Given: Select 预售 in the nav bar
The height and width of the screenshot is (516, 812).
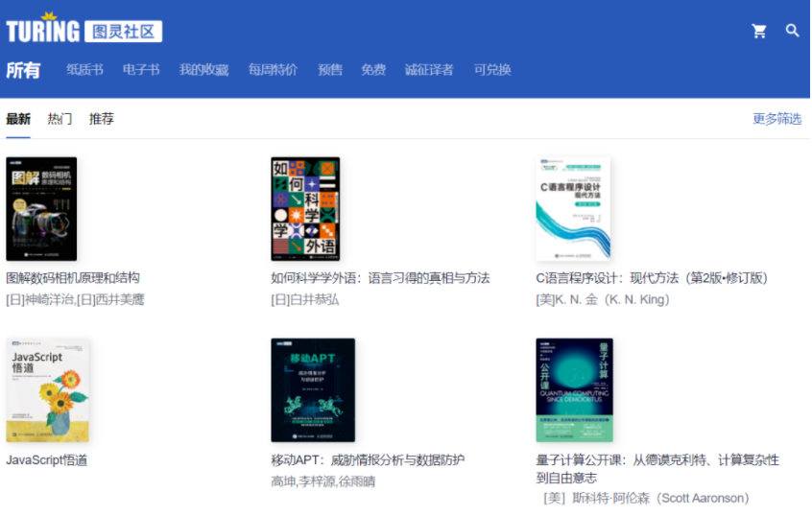Looking at the screenshot, I should [330, 70].
